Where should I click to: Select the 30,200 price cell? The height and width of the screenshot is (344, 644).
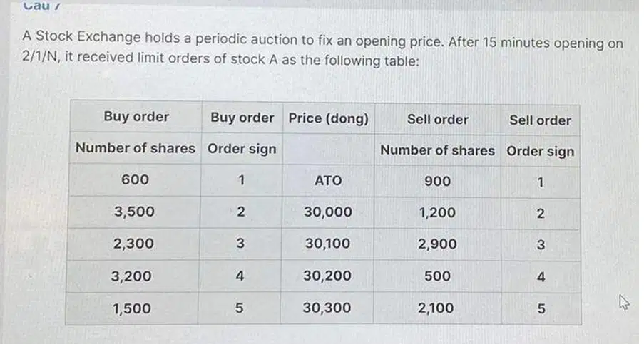327,276
